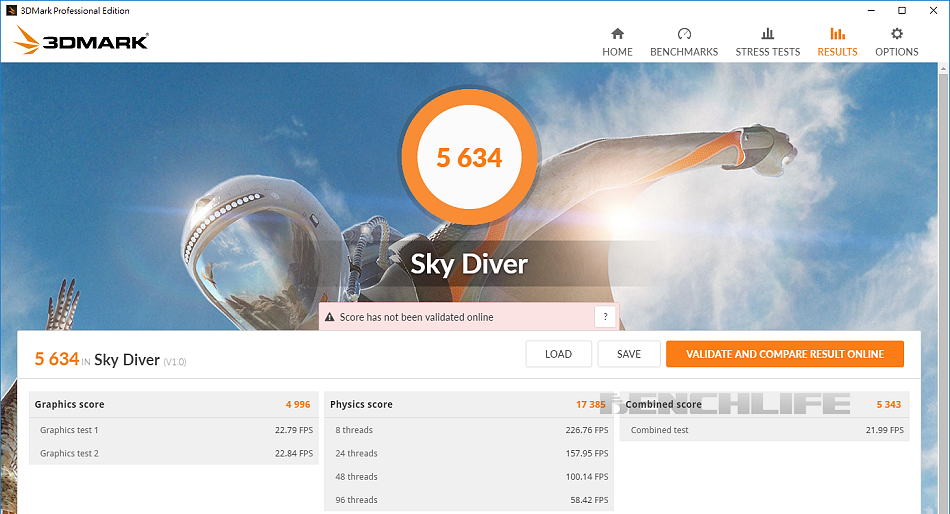Click the 3DMark logo

coord(81,41)
